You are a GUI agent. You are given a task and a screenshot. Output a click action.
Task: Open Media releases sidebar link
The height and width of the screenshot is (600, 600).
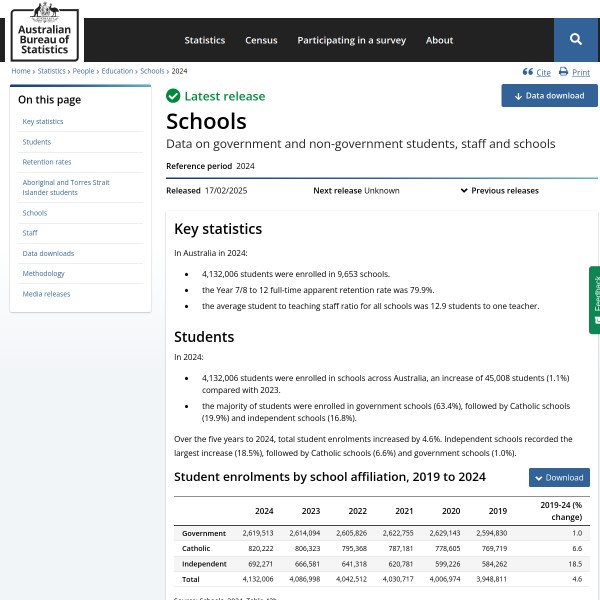click(x=46, y=294)
